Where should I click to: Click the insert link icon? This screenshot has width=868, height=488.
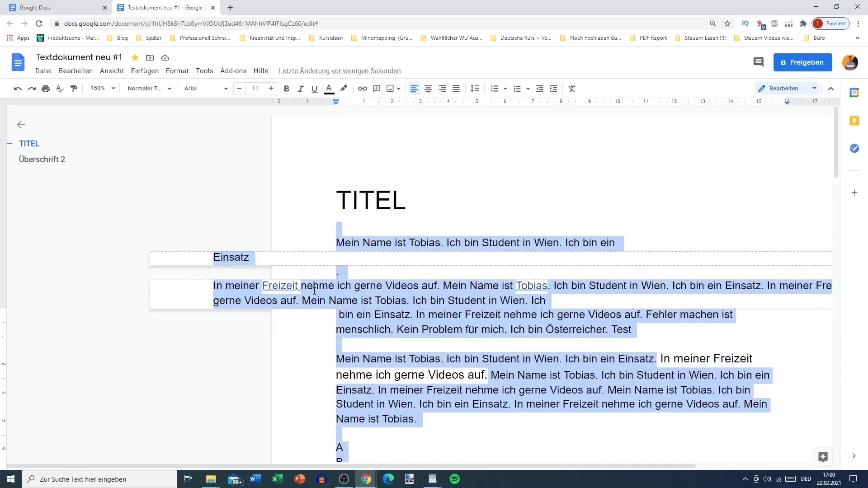coord(363,88)
